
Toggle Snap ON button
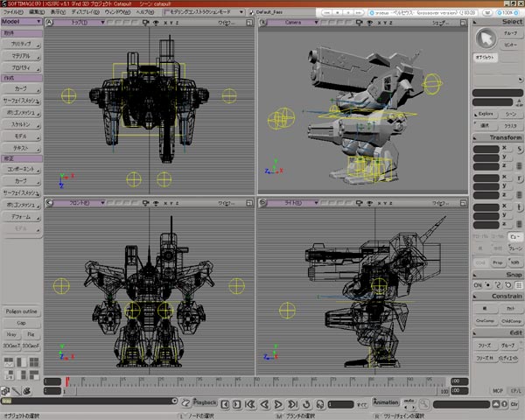478,285
